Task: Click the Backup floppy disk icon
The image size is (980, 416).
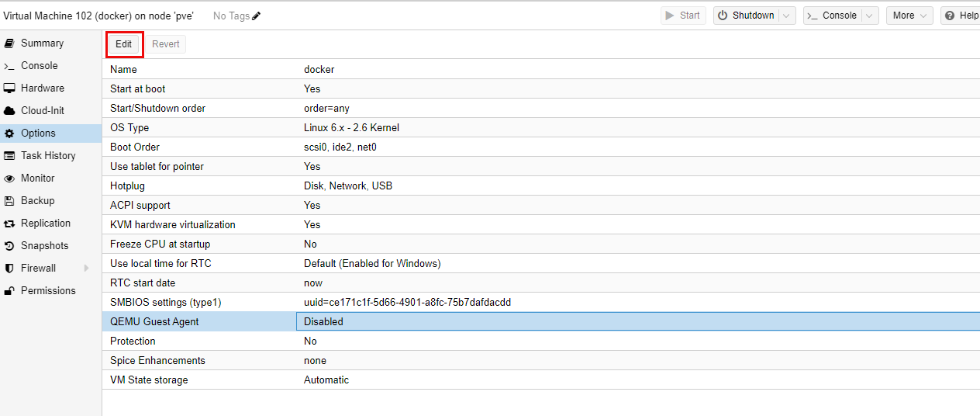Action: (9, 201)
